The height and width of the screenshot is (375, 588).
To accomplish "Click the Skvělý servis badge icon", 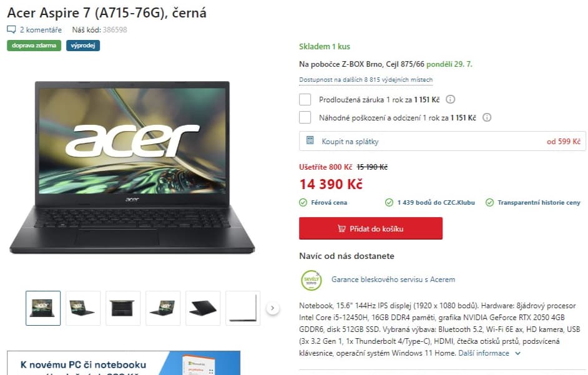I will click(311, 280).
